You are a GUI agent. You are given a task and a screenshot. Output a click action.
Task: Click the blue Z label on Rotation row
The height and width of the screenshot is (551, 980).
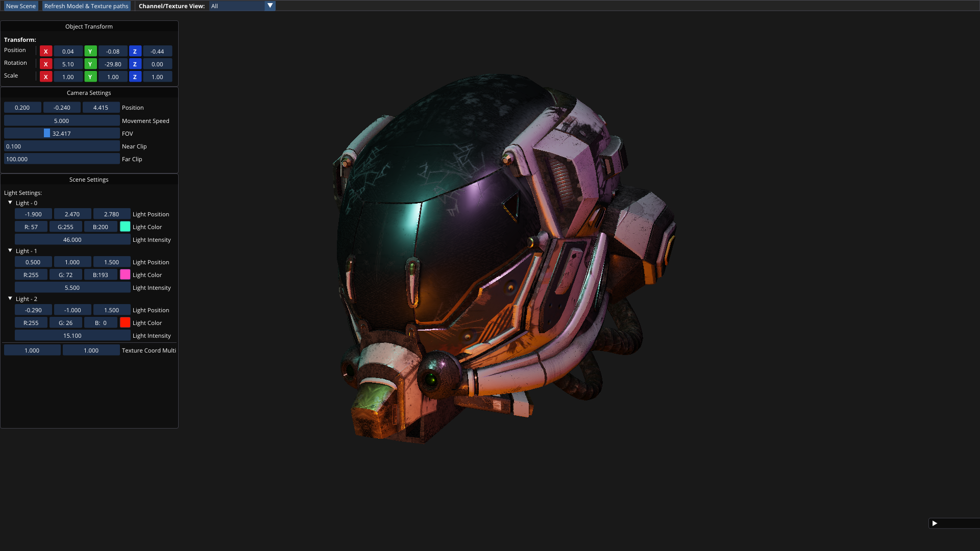coord(135,64)
